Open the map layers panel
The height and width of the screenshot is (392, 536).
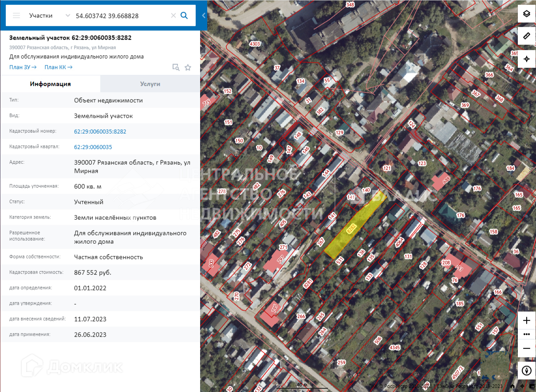(526, 13)
